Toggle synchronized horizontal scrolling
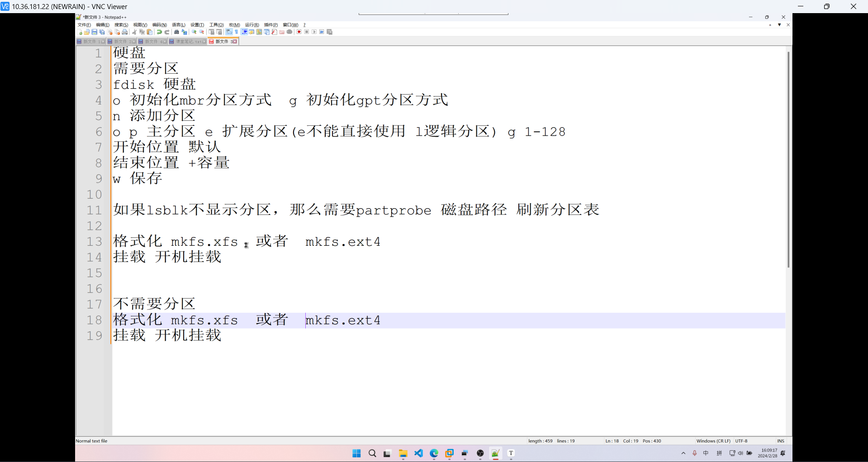 click(x=219, y=32)
